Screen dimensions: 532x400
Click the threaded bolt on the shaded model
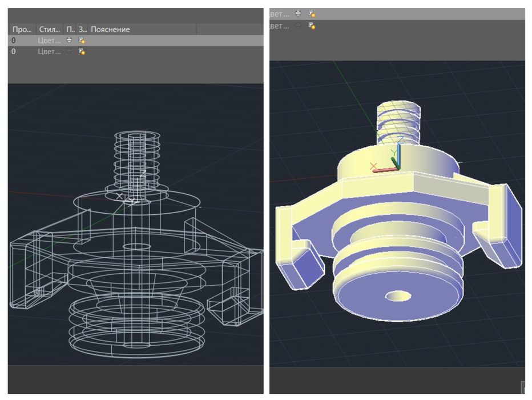398,123
